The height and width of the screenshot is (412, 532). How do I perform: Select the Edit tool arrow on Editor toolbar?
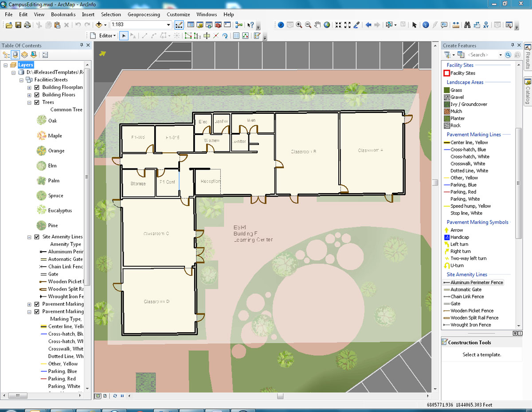point(124,35)
